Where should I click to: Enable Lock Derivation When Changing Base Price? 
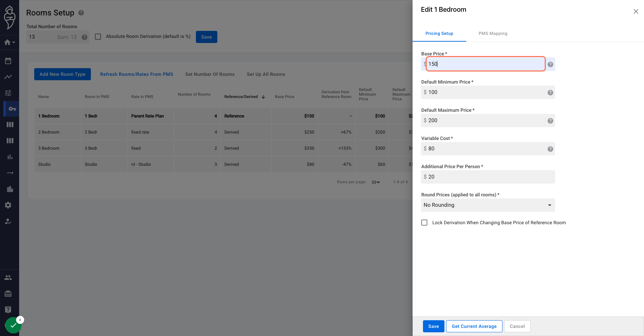[x=424, y=223]
